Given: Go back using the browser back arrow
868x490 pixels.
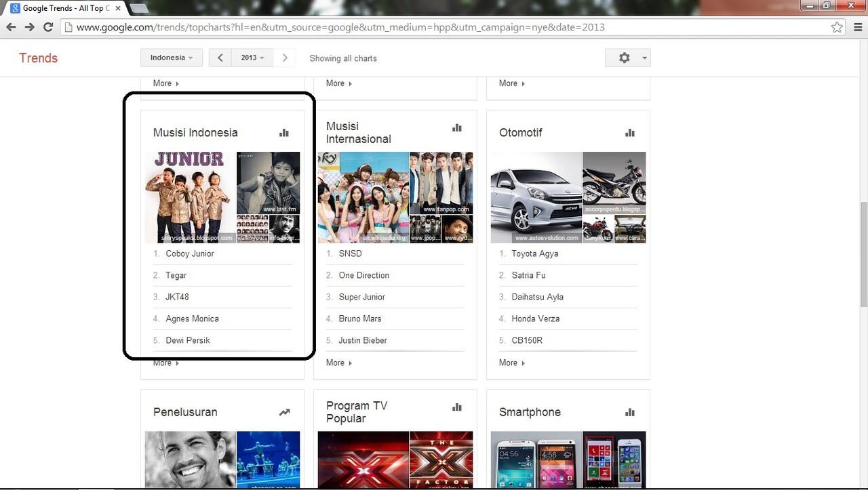Looking at the screenshot, I should [x=11, y=27].
